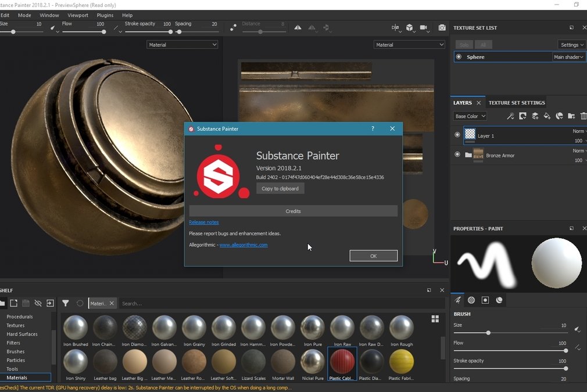
Task: Open the Base Color channel dropdown
Action: tap(470, 116)
